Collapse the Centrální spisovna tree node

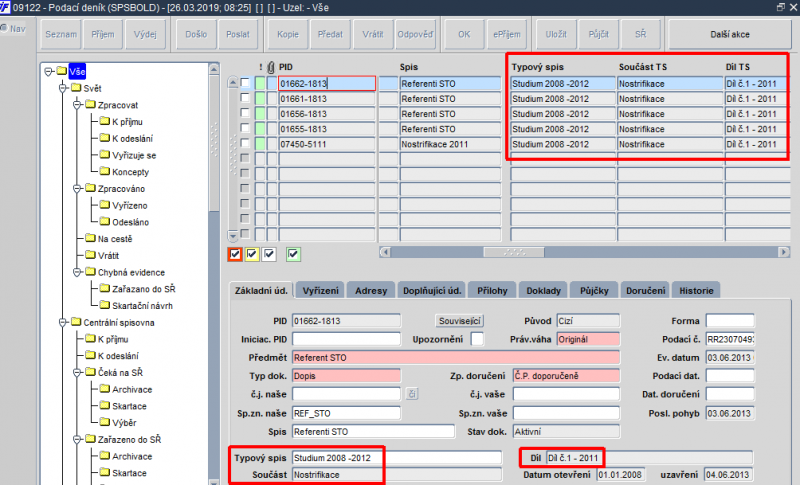(63, 322)
